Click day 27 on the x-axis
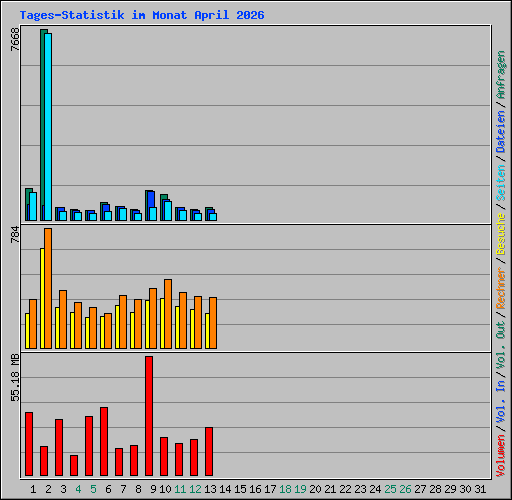512x500 pixels. pos(420,489)
